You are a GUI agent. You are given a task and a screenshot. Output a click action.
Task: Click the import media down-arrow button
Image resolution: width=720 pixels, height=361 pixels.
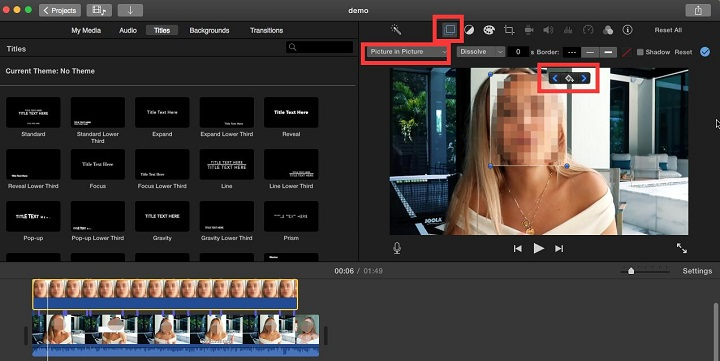pos(130,10)
